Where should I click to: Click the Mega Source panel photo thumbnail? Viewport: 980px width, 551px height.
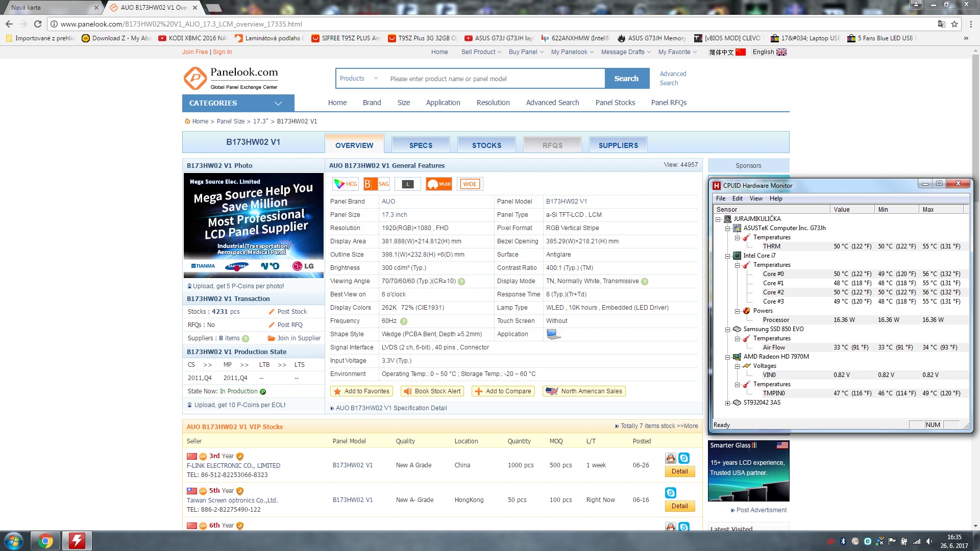click(x=254, y=226)
